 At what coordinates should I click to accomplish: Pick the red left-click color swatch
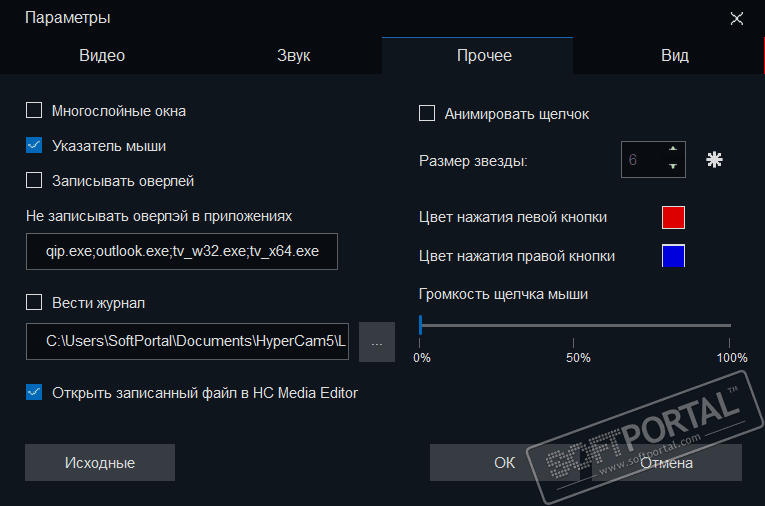click(674, 217)
